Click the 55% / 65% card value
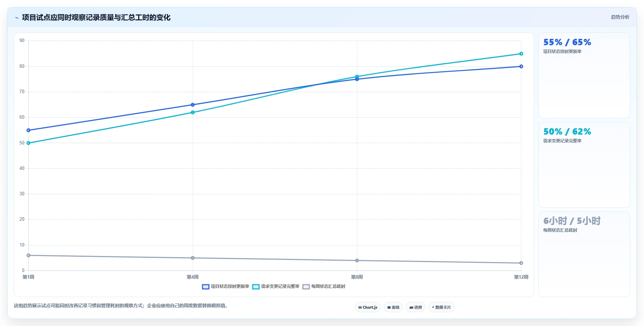 (x=567, y=42)
